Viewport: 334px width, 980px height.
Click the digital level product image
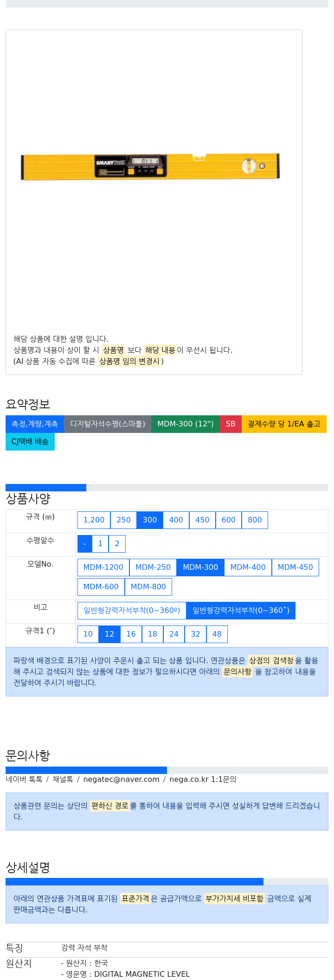tap(150, 166)
